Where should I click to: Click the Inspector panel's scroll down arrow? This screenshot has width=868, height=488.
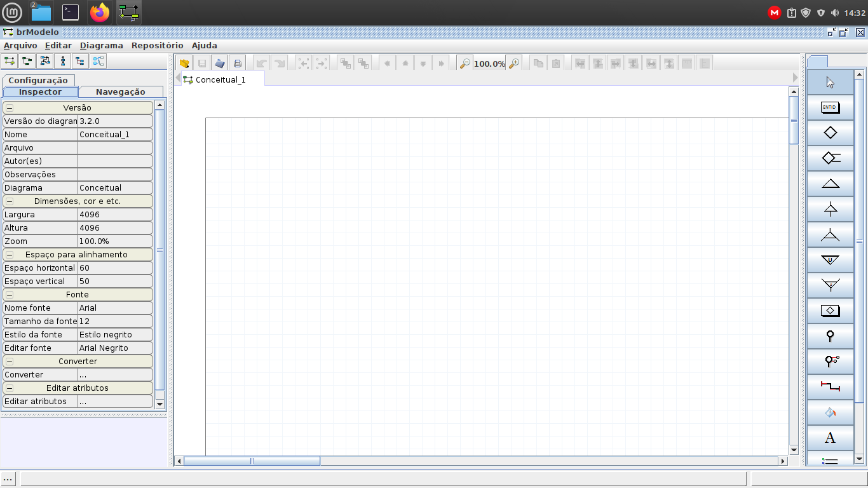click(159, 403)
